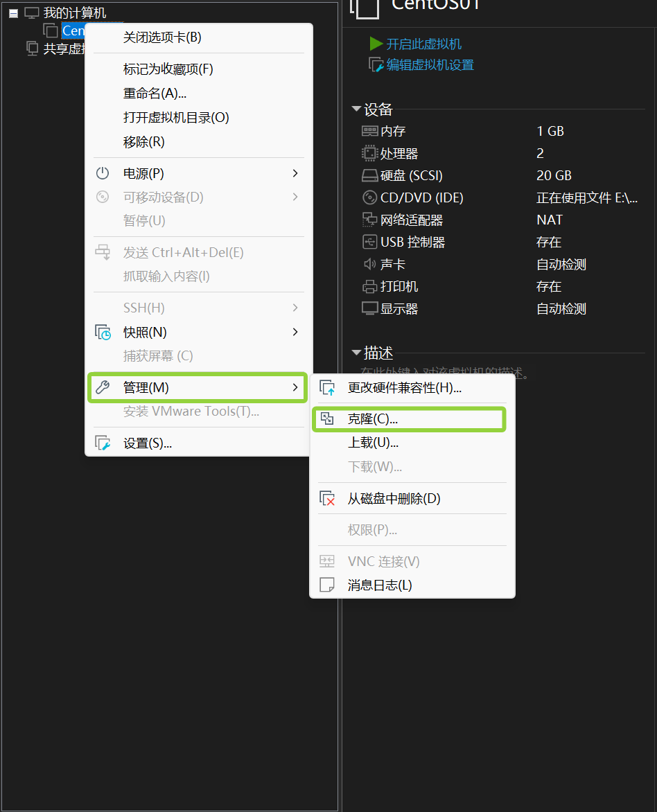Expand the 可移动设备(D) submenu arrow

click(x=295, y=197)
